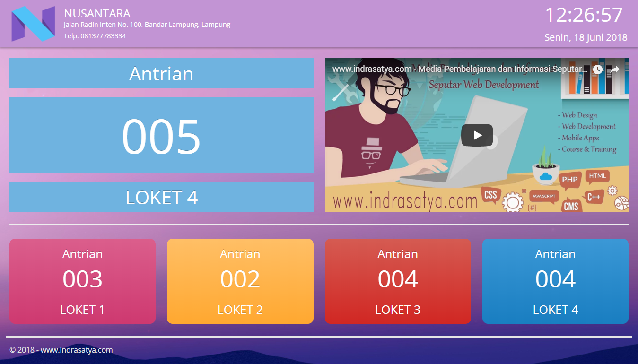The image size is (638, 364).
Task: Click the LOKET 4 label on blue card
Action: 555,310
